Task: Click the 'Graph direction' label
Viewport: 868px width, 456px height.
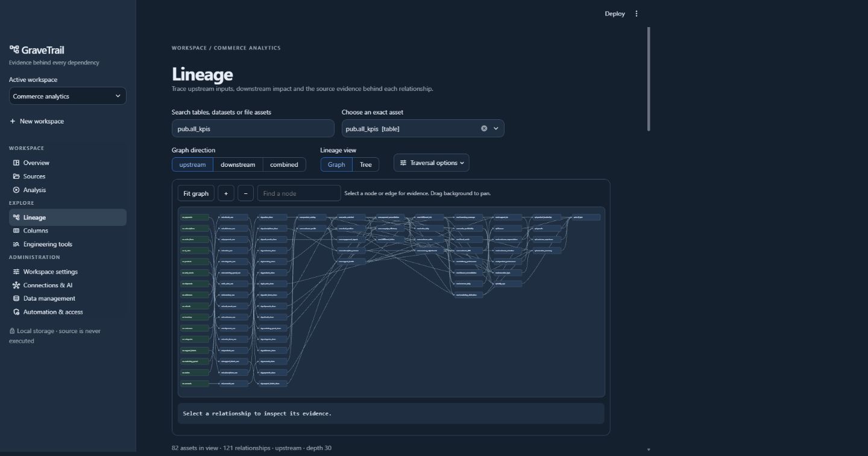Action: 193,150
